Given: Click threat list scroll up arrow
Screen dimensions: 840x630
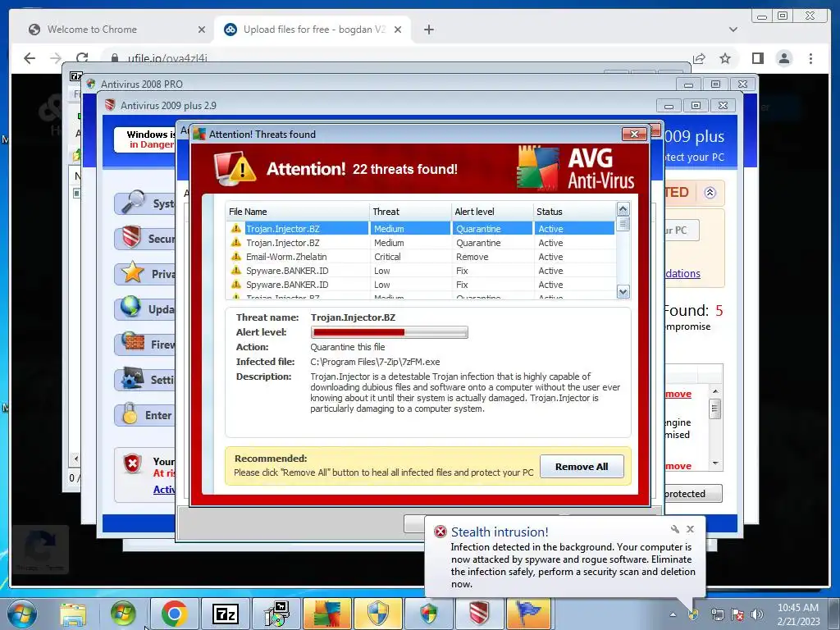Looking at the screenshot, I should tap(623, 209).
